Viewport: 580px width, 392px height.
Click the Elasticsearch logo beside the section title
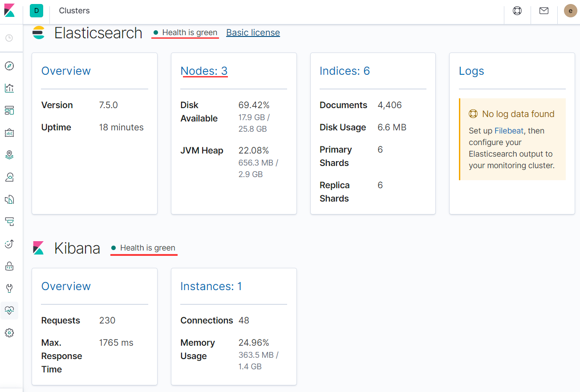pos(39,32)
